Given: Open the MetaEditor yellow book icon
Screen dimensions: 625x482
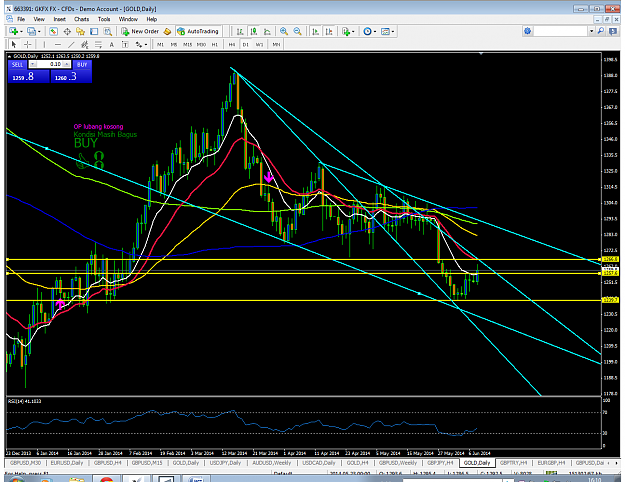Looking at the screenshot, I should point(167,31).
